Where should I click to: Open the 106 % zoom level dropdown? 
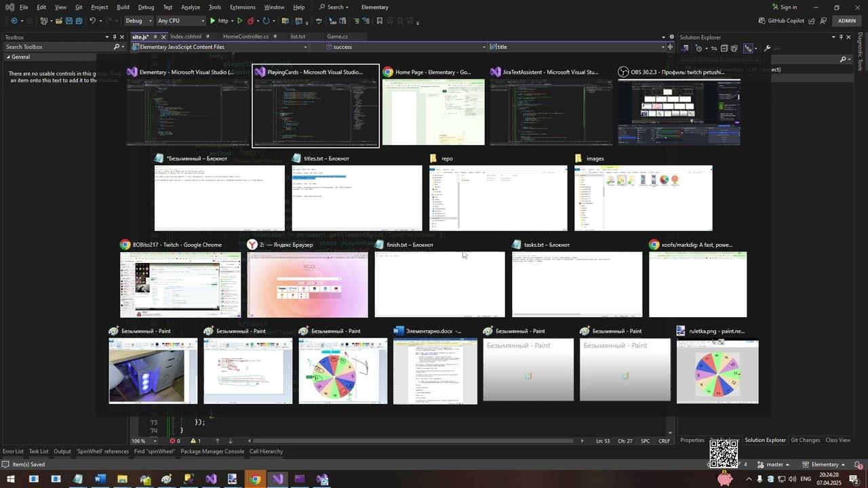click(144, 441)
